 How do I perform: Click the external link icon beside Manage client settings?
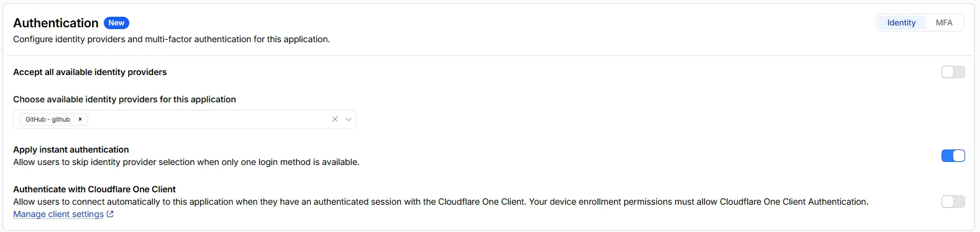(x=110, y=214)
